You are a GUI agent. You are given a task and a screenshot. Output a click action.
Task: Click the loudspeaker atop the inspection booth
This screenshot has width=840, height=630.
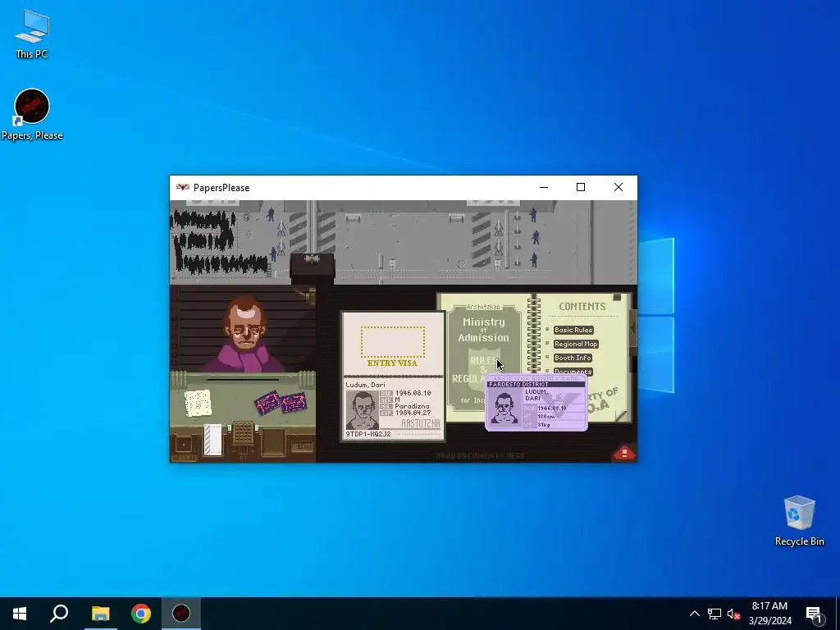coord(312,260)
